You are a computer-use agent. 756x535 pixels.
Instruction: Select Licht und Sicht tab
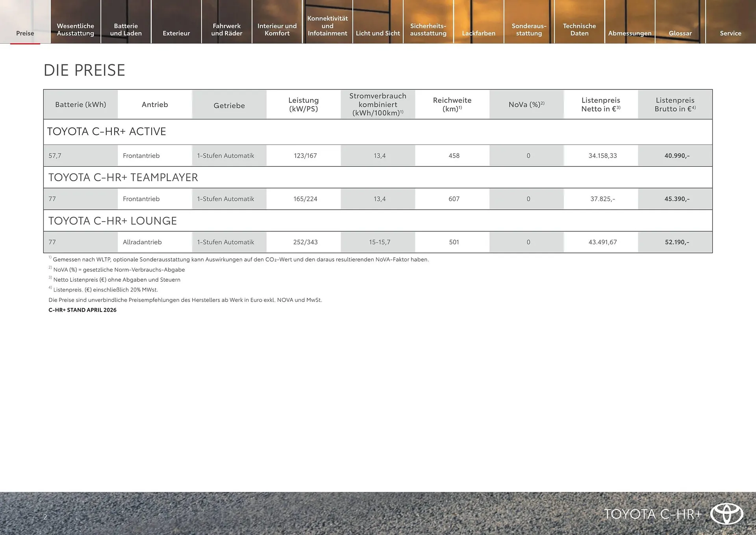pos(378,33)
